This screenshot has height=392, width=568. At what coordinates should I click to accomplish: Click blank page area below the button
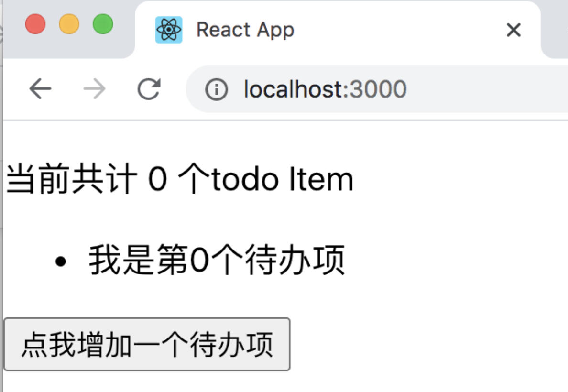click(x=283, y=382)
